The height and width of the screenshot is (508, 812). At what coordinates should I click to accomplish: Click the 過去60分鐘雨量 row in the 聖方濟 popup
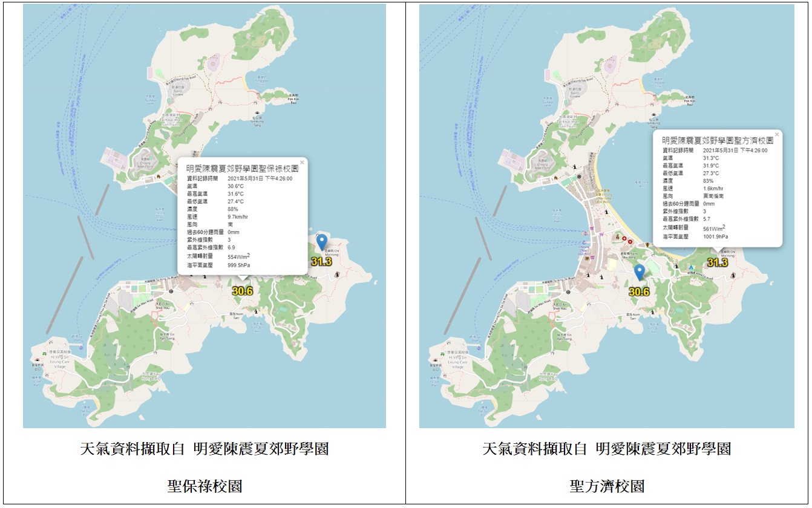tap(689, 204)
